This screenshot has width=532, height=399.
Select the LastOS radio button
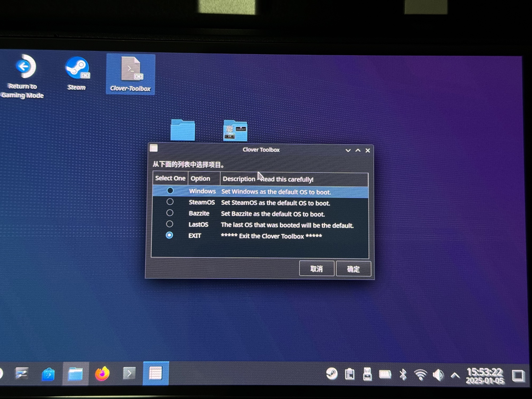pos(169,224)
